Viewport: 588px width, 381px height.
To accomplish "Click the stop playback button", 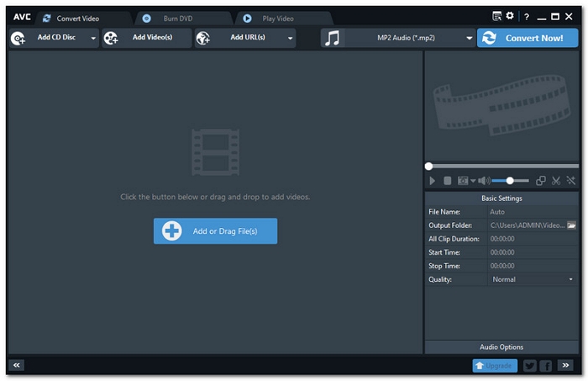I will coord(448,181).
